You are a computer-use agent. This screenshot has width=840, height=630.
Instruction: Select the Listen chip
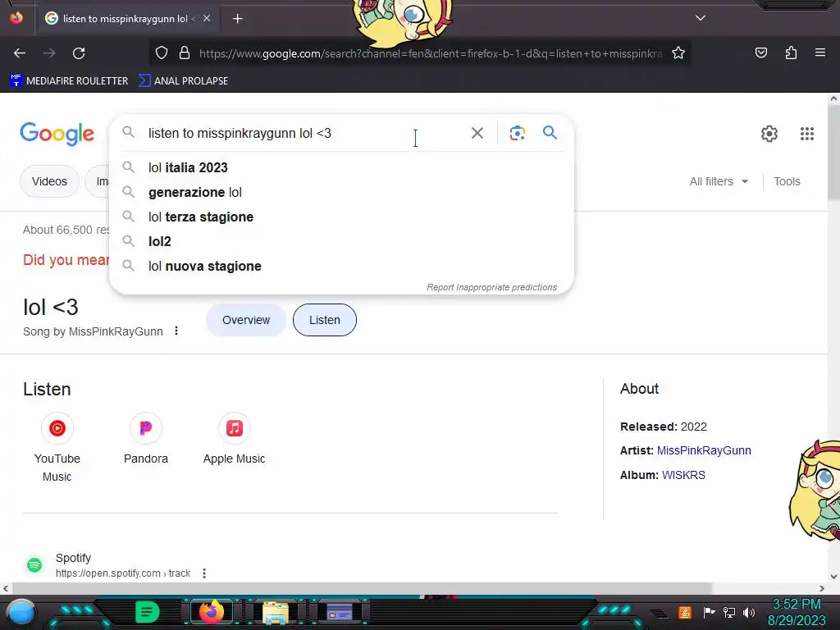pos(325,320)
